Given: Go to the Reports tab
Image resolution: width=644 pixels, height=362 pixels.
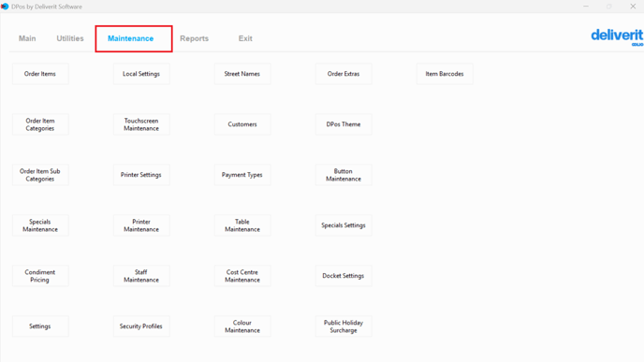Looking at the screenshot, I should [195, 38].
